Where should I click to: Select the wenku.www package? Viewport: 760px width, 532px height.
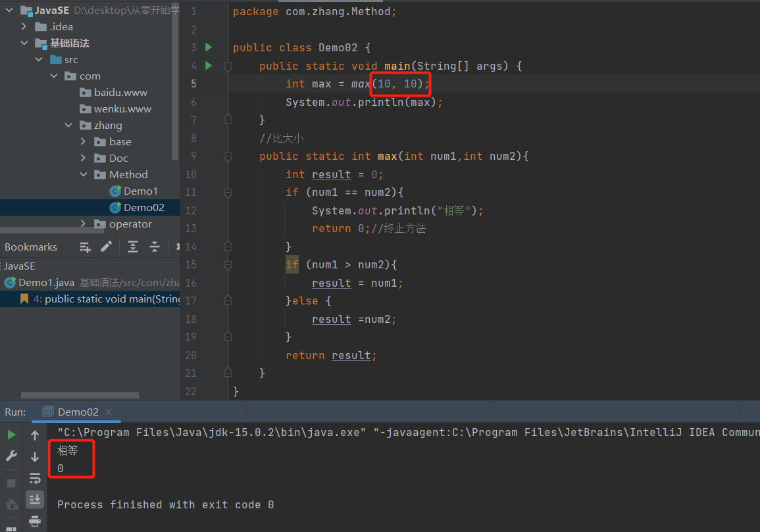click(122, 109)
